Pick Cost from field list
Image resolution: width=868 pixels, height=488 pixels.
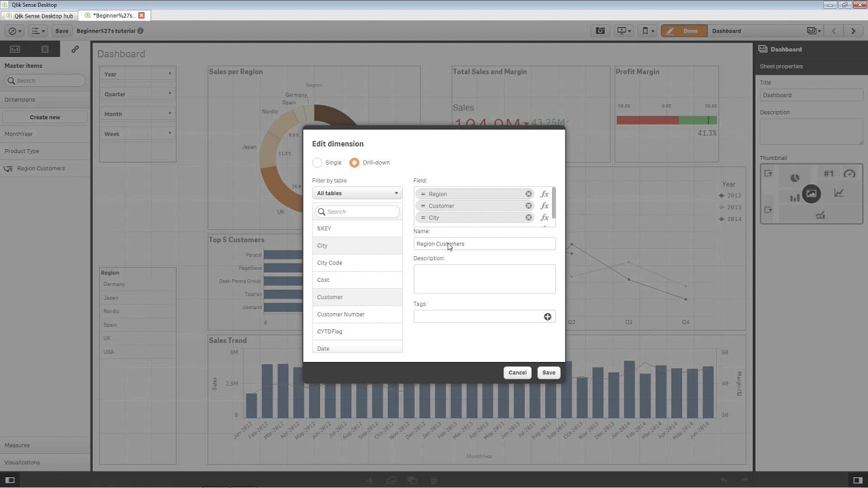pyautogui.click(x=357, y=280)
